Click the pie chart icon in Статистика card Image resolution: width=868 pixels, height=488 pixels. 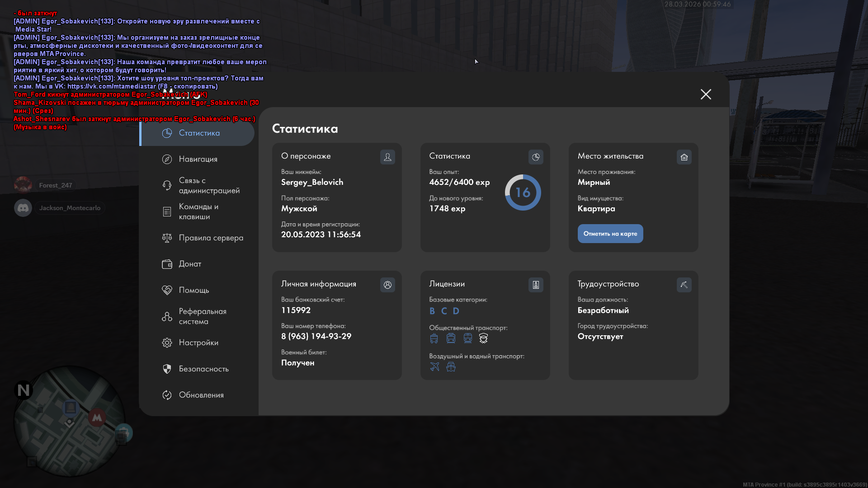pos(536,157)
